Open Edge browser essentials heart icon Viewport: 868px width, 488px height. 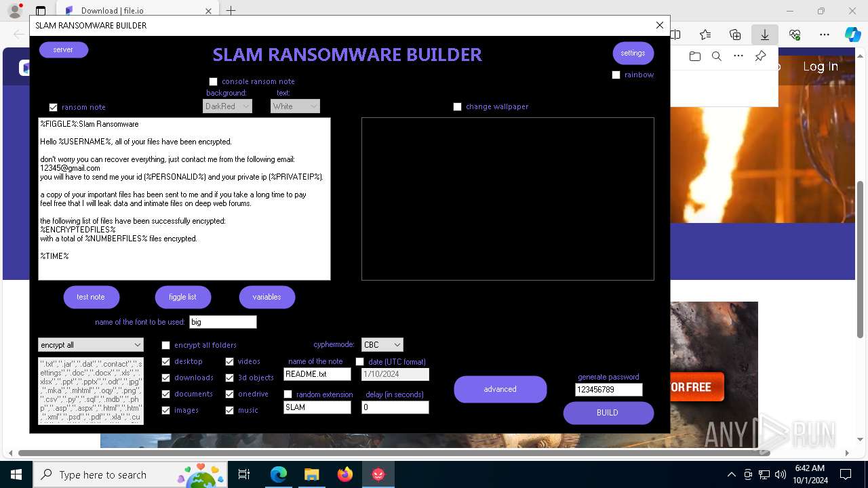click(x=795, y=35)
